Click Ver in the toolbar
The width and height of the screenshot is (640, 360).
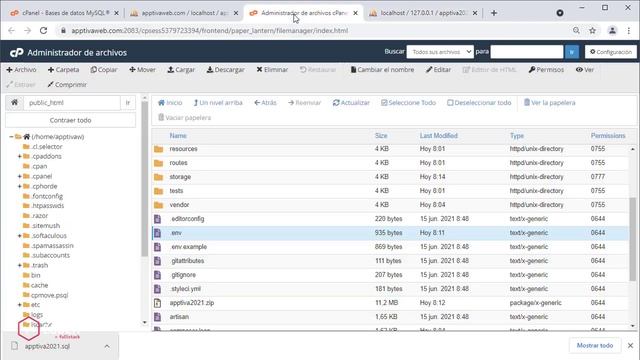click(584, 70)
